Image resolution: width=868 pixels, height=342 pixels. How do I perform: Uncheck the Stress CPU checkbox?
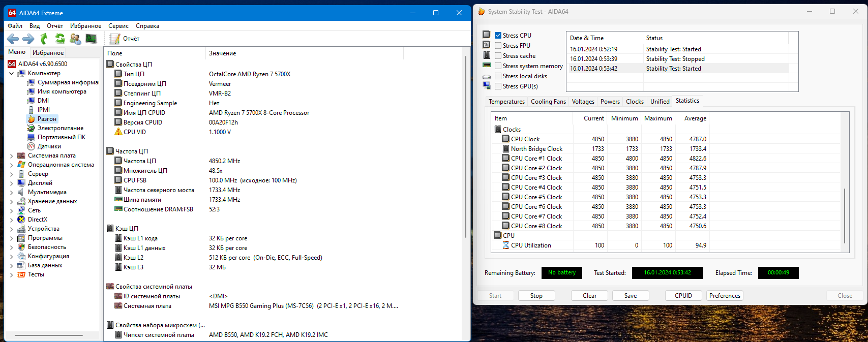pos(498,36)
